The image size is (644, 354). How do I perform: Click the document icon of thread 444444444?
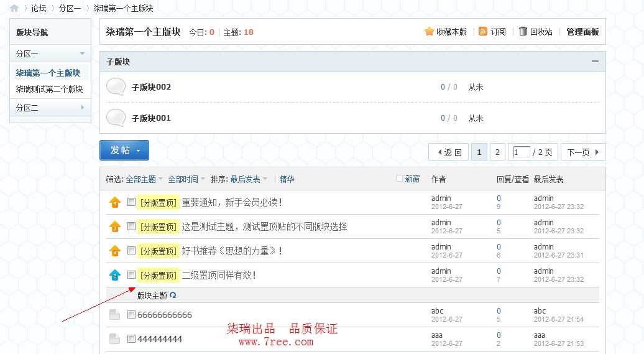point(115,339)
